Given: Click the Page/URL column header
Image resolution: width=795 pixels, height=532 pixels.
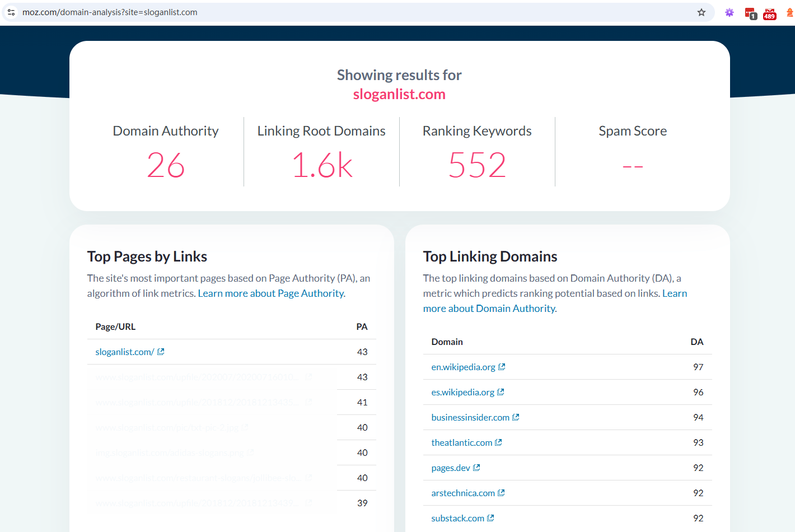Looking at the screenshot, I should click(115, 326).
